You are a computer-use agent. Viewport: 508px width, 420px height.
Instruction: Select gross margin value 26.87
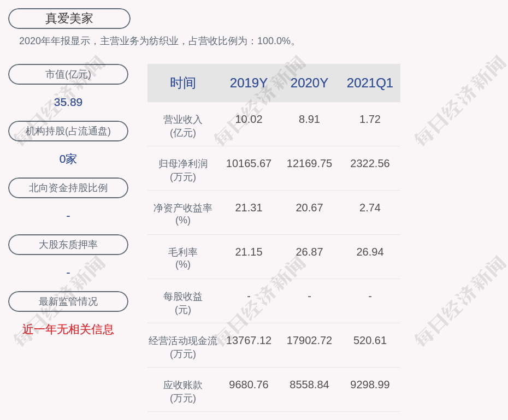(309, 252)
